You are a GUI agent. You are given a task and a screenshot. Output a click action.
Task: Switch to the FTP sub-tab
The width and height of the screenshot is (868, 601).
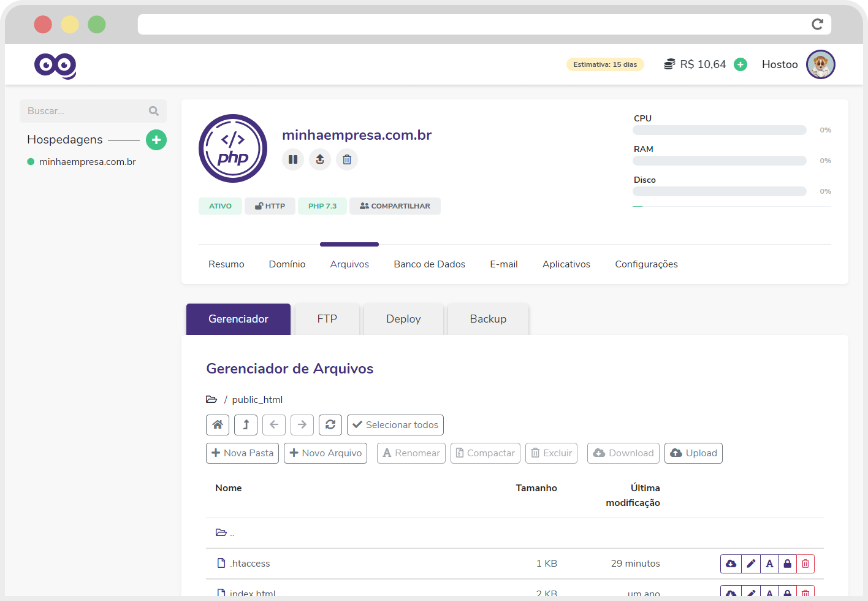(327, 319)
